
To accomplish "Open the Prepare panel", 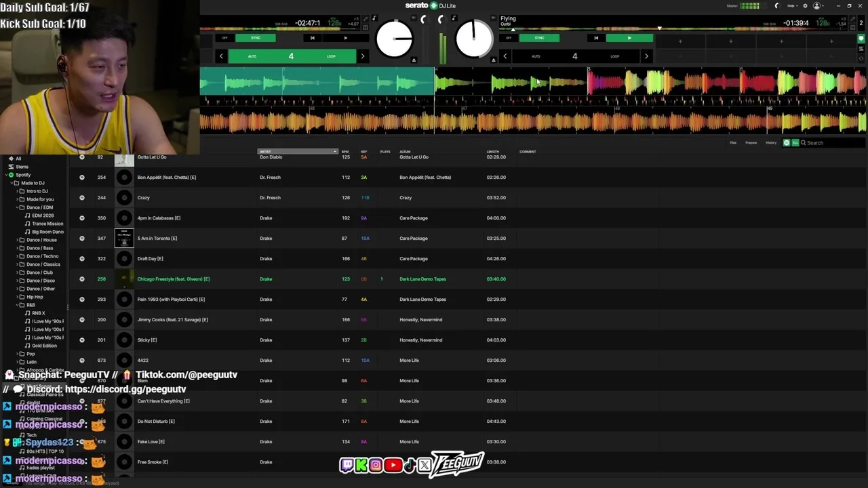I will click(751, 143).
